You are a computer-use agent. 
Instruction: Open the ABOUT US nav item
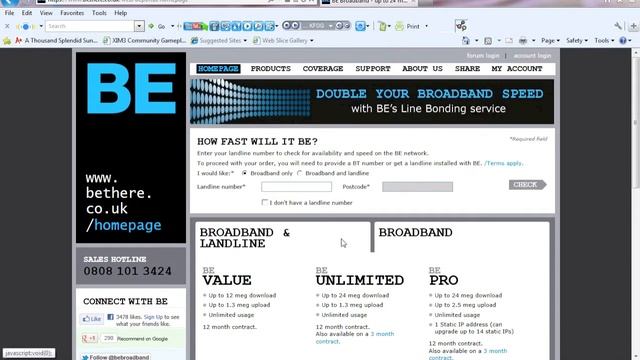pos(422,69)
